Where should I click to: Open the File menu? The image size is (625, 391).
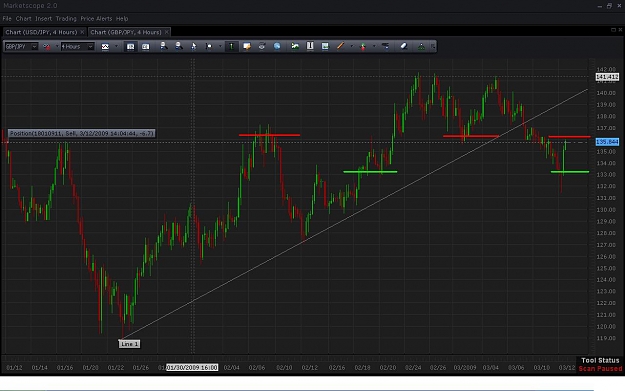point(7,19)
